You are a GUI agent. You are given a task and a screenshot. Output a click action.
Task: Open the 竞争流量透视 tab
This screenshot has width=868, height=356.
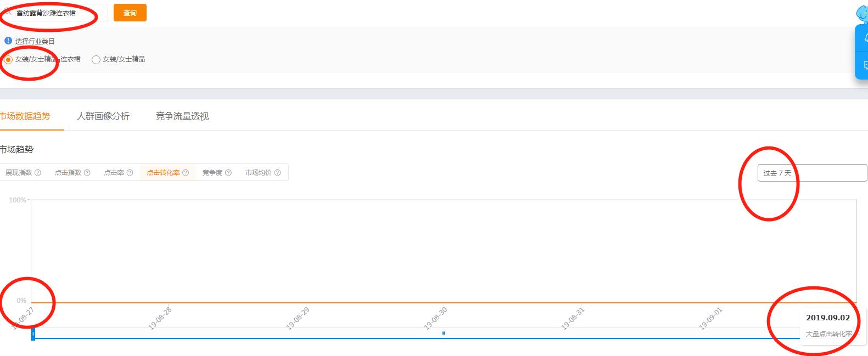(x=182, y=116)
